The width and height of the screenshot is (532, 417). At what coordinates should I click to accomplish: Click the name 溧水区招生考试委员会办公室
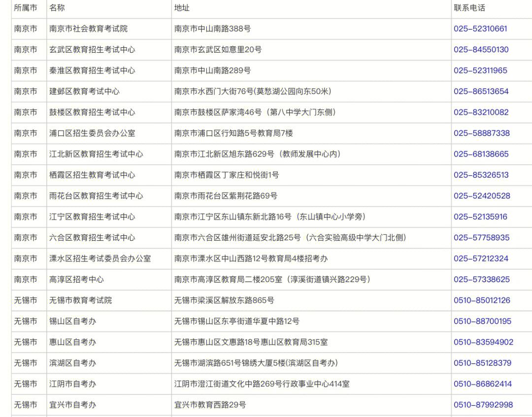(100, 258)
